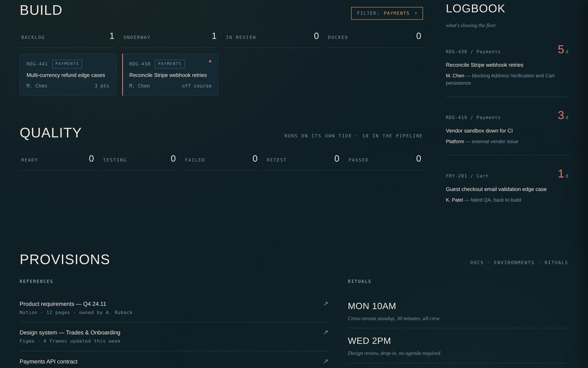588x368 pixels.
Task: Click the 18 in the pipeline note
Action: point(392,136)
